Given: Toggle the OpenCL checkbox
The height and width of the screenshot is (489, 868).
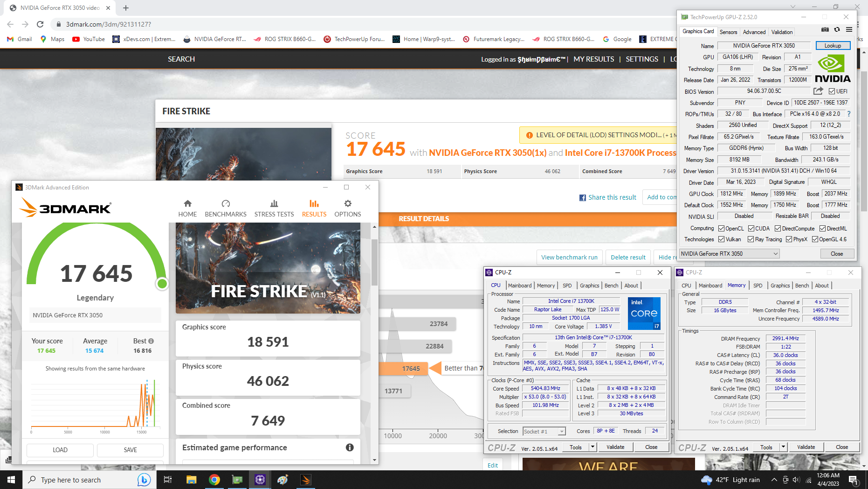Looking at the screenshot, I should 721,229.
